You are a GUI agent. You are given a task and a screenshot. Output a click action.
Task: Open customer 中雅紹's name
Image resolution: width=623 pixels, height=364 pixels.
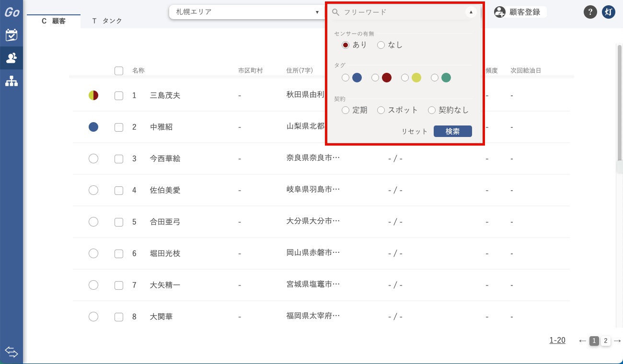click(x=162, y=127)
